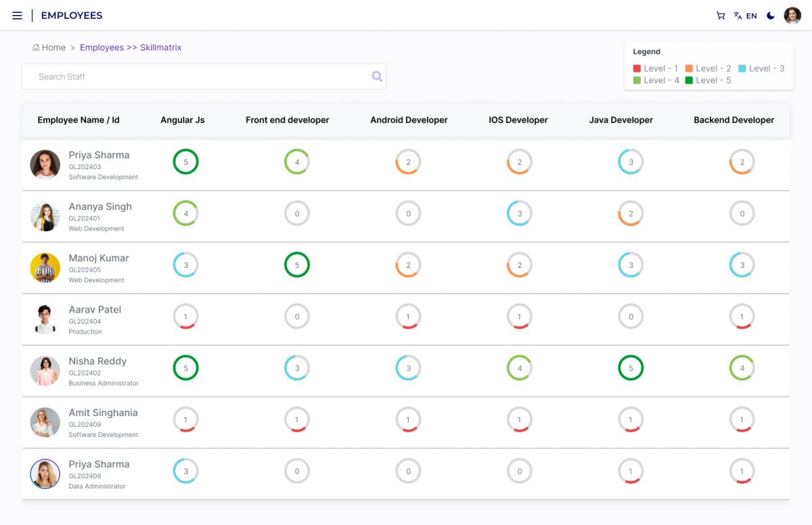Open Employees >> Skillmatrix breadcrumb link

(x=131, y=47)
